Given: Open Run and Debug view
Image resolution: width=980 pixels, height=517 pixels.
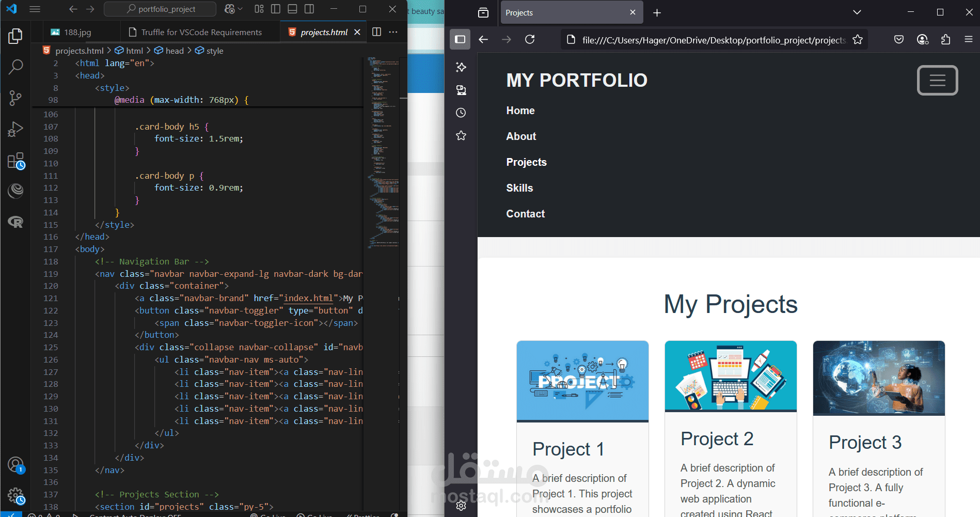Looking at the screenshot, I should [15, 129].
